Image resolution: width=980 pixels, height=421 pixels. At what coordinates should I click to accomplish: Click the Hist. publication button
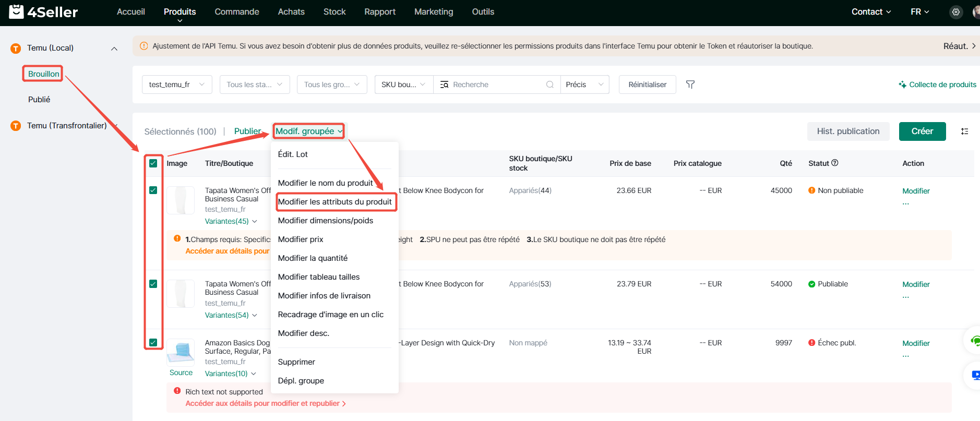pos(848,131)
